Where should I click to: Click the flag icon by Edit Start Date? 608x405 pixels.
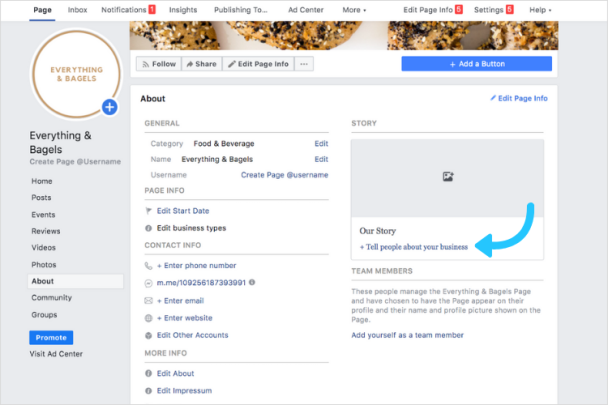click(149, 211)
